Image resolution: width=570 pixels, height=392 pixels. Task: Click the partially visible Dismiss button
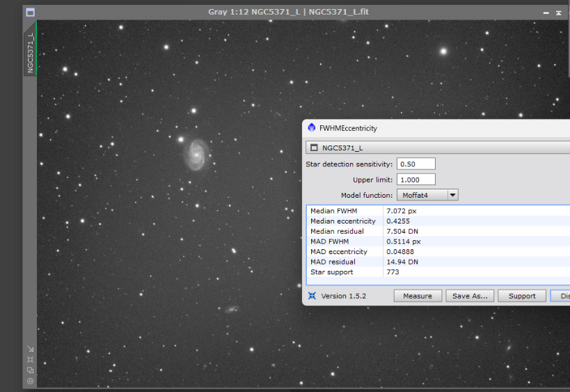pos(560,296)
